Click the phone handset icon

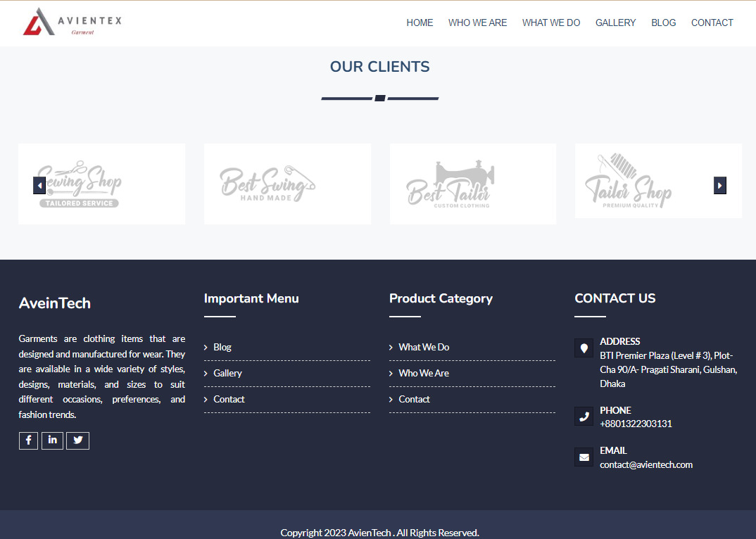pyautogui.click(x=584, y=417)
